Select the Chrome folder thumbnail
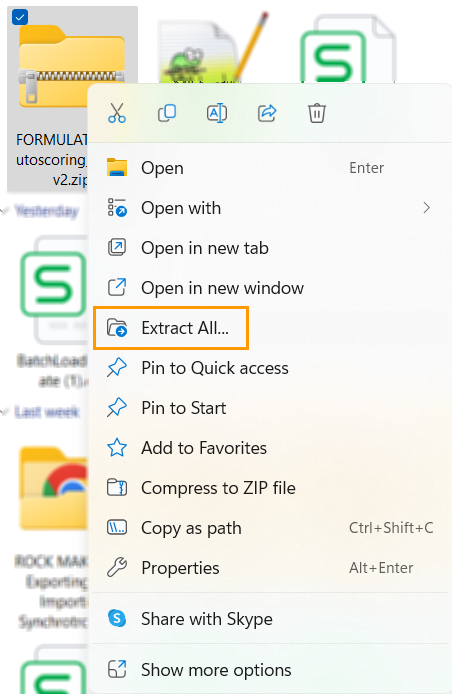 coord(54,488)
